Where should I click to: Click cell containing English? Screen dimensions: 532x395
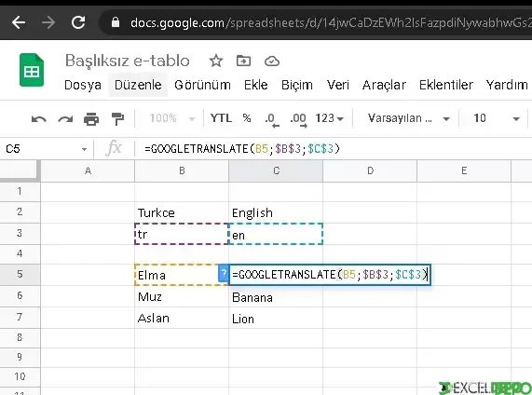click(276, 212)
